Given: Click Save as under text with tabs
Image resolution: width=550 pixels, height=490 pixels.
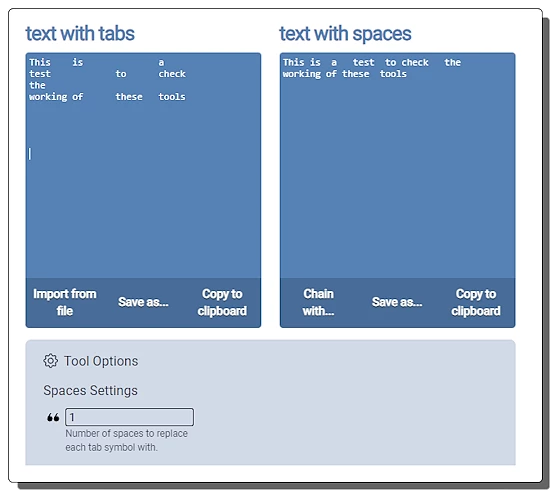Looking at the screenshot, I should [143, 302].
